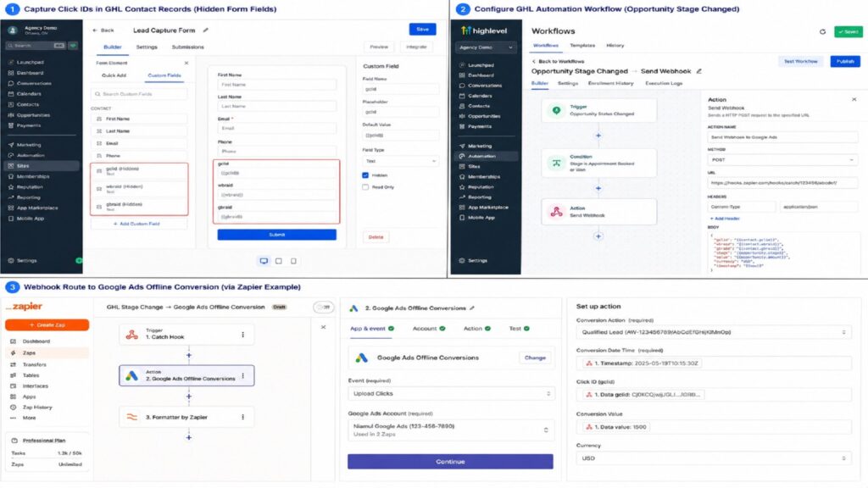The height and width of the screenshot is (488, 868).
Task: Select the Quick Add tab
Action: pyautogui.click(x=114, y=75)
